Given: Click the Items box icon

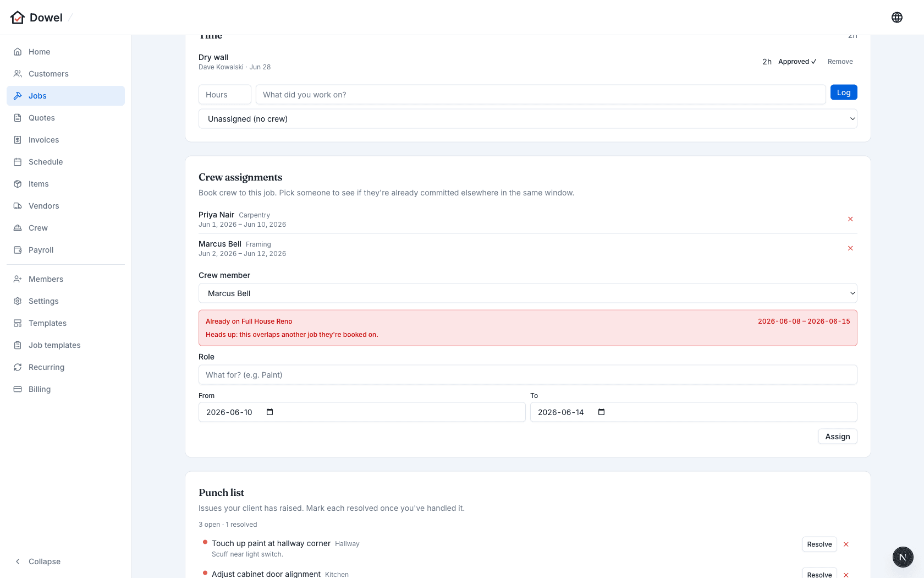Looking at the screenshot, I should pyautogui.click(x=18, y=184).
